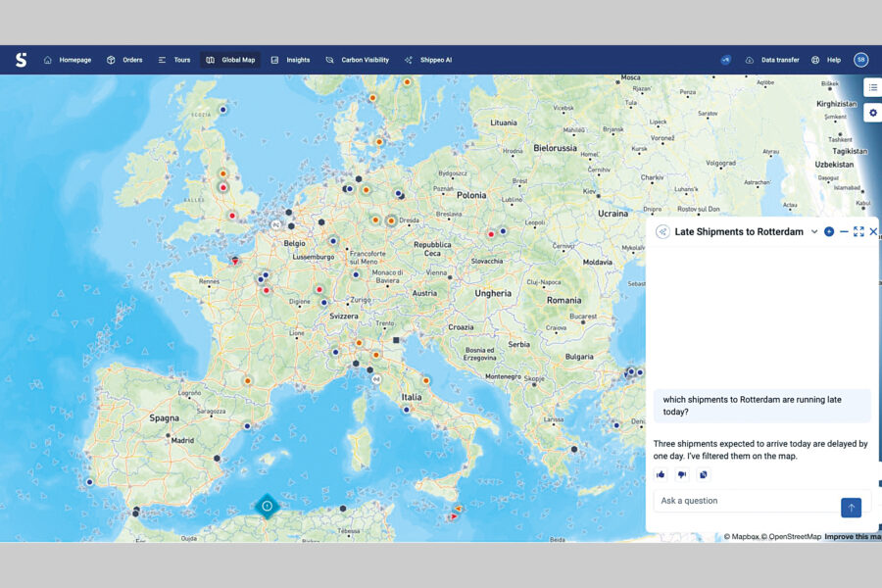Screen dimensions: 882x588
Task: Switch to the Carbon Visibility tab
Action: (x=358, y=60)
